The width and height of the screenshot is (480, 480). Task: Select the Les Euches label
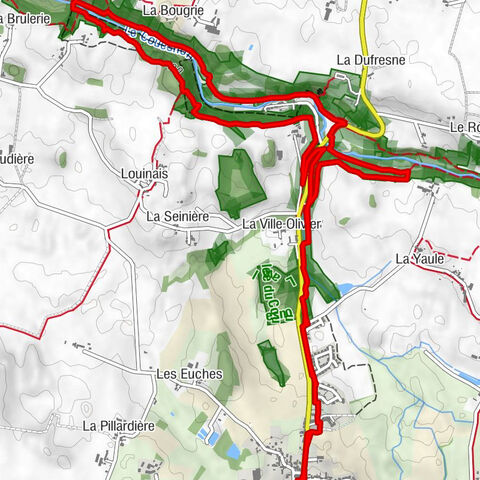189,374
